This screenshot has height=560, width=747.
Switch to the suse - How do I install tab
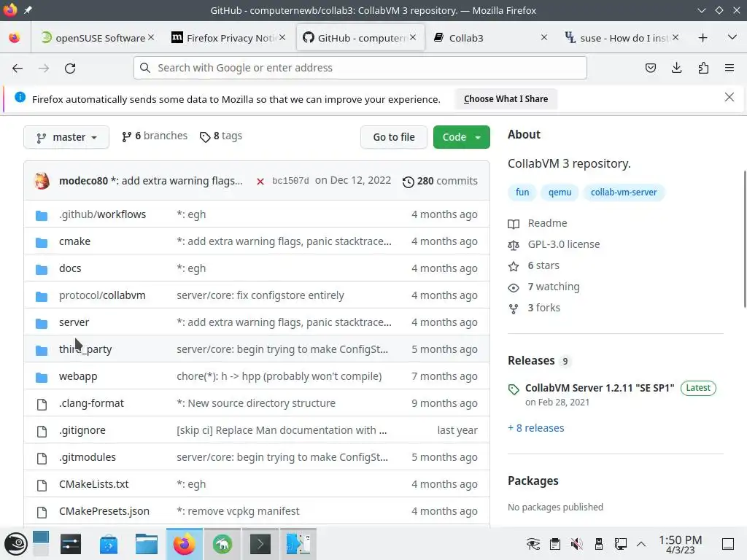[x=622, y=38]
